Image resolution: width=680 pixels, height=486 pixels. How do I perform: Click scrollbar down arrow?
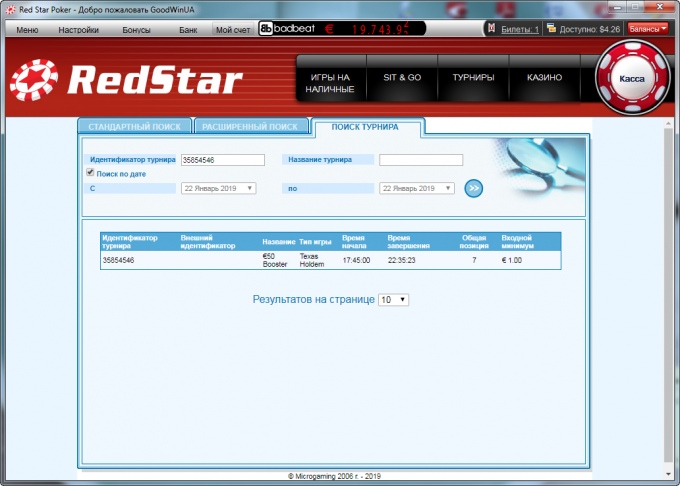coord(668,474)
